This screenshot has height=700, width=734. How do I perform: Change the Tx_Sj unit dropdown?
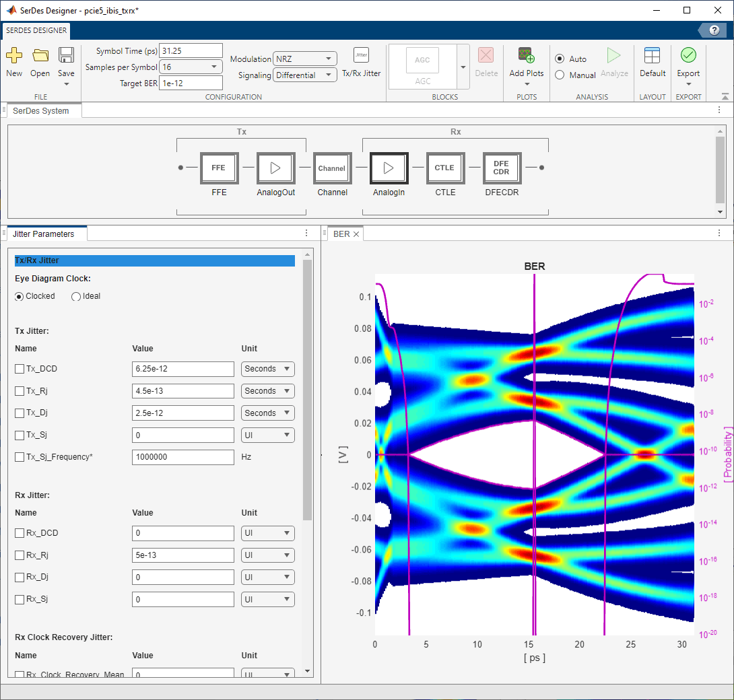pyautogui.click(x=268, y=435)
